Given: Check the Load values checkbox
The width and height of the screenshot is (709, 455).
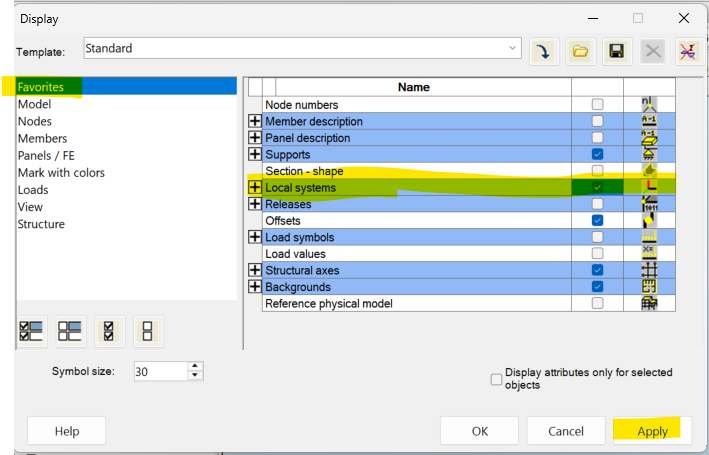Looking at the screenshot, I should click(x=597, y=253).
